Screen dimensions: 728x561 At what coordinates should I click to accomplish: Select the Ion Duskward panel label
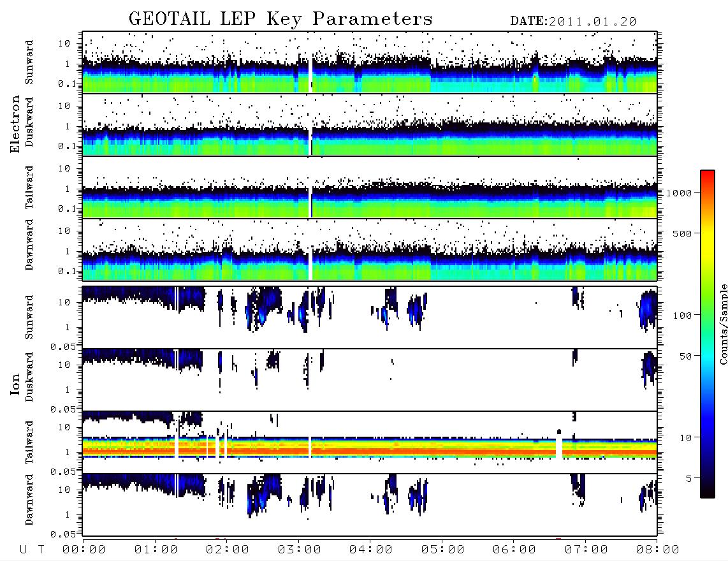point(29,377)
